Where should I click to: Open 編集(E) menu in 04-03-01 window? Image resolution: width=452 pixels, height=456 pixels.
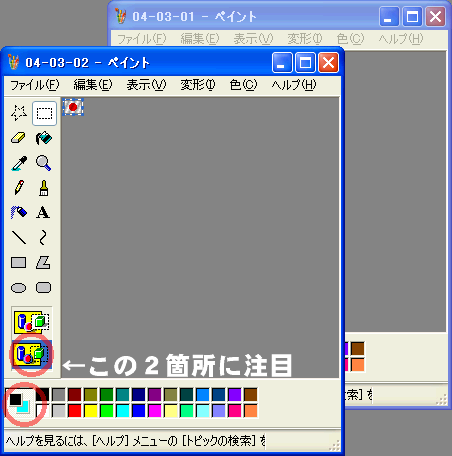pos(200,39)
